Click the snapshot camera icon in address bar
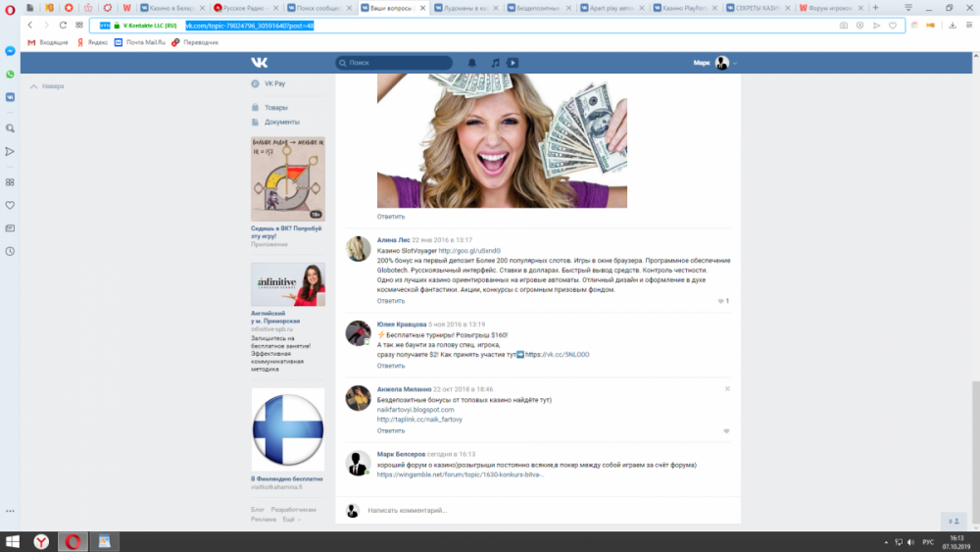Screen dimensions: 980x552 [x=843, y=25]
